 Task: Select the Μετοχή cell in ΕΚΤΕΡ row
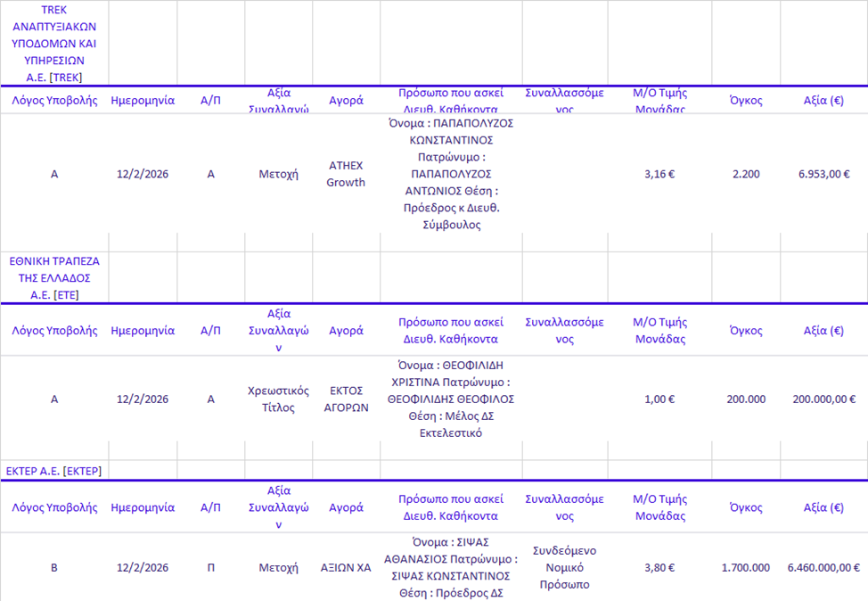pyautogui.click(x=278, y=567)
